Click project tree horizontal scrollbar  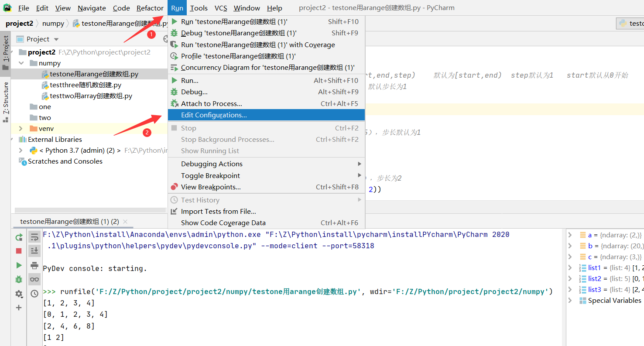click(x=92, y=210)
